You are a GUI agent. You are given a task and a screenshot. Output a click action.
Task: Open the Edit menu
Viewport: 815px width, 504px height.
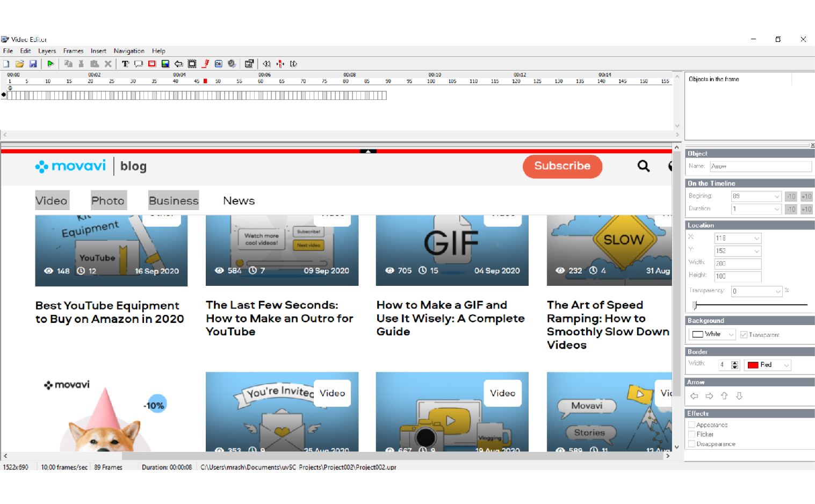[25, 51]
